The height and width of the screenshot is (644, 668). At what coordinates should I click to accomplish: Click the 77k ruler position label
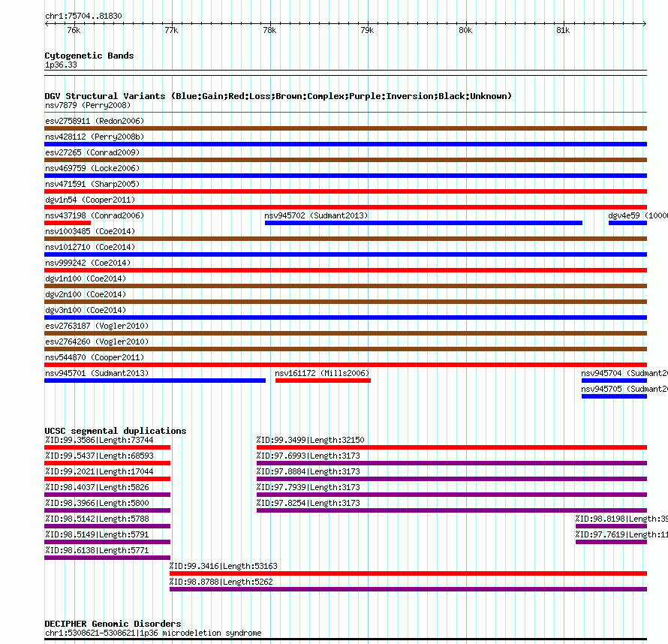point(171,30)
